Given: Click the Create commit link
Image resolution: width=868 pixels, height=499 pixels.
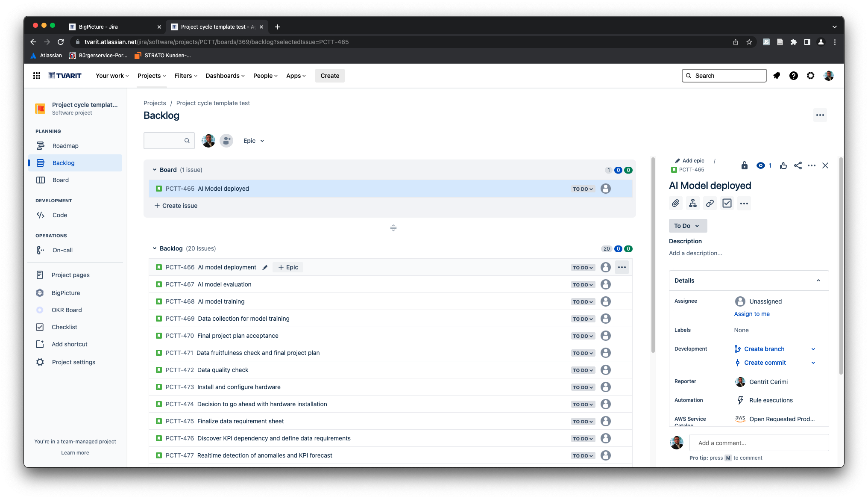Looking at the screenshot, I should tap(765, 363).
